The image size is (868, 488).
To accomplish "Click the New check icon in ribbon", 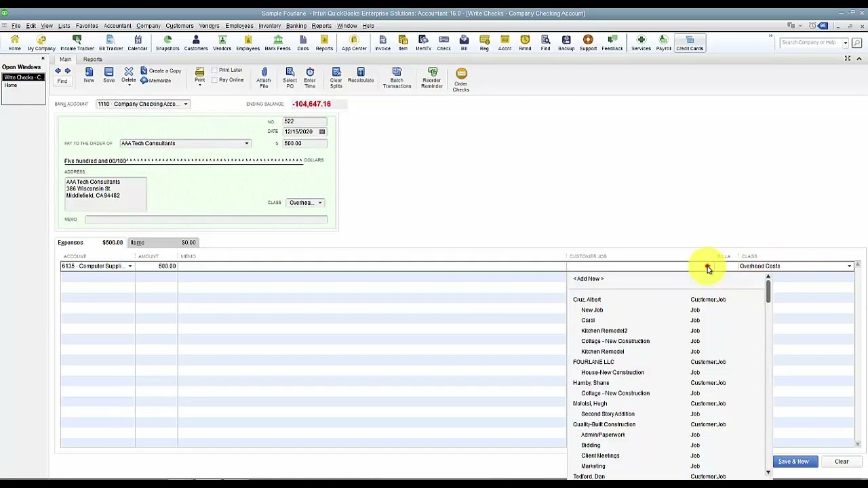I will point(89,75).
